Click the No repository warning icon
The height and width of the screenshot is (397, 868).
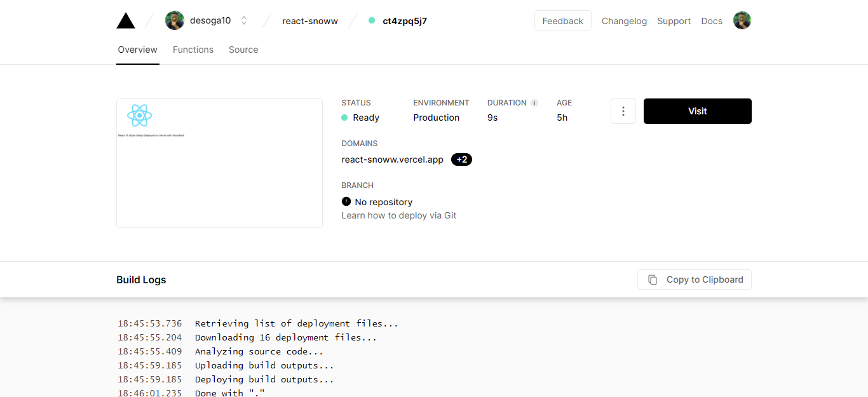click(x=346, y=201)
